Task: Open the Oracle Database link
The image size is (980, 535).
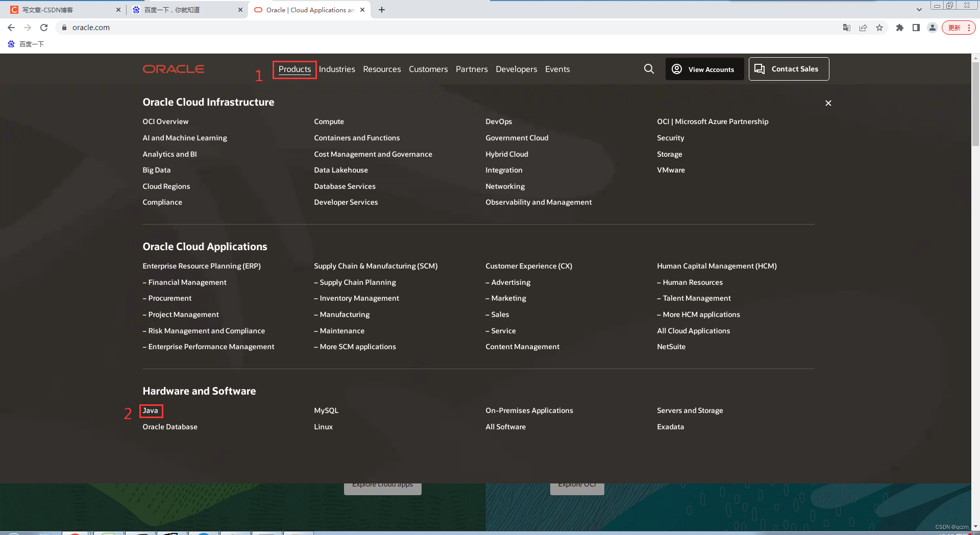Action: pyautogui.click(x=170, y=427)
